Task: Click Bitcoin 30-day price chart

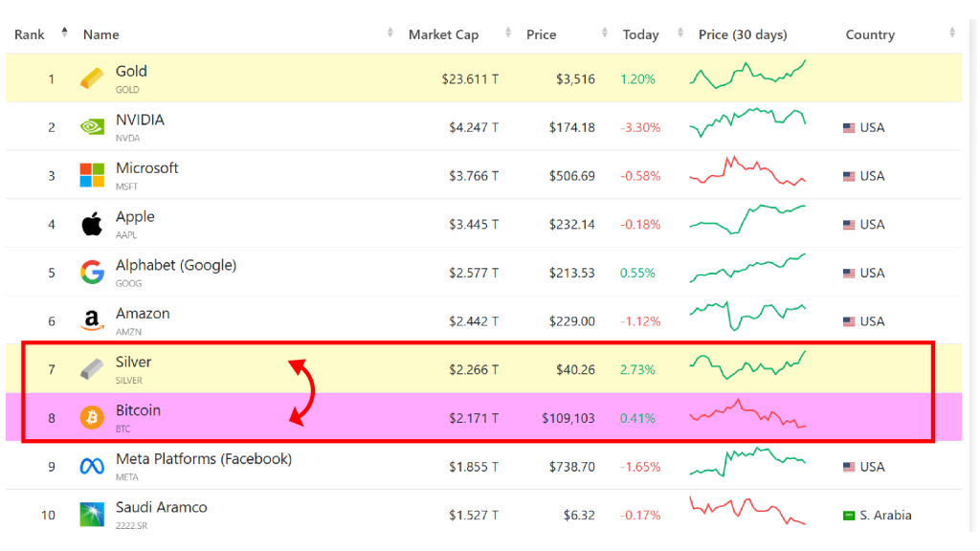Action: pos(747,413)
